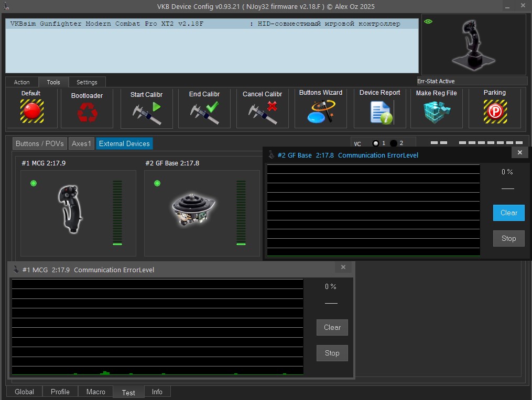The width and height of the screenshot is (532, 400).
Task: Click the 0 % value in #2 GF Base panel
Action: [x=507, y=172]
